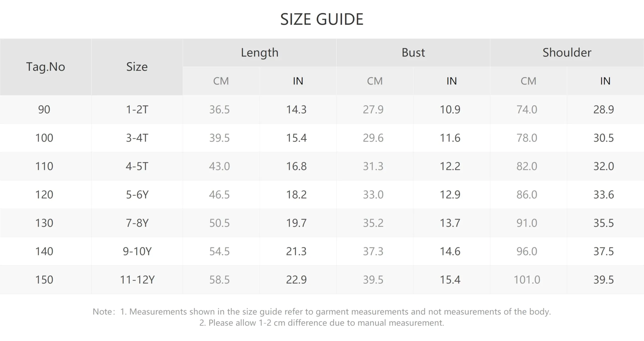Click the Length column header
Image resolution: width=644 pixels, height=341 pixels.
pyautogui.click(x=260, y=53)
